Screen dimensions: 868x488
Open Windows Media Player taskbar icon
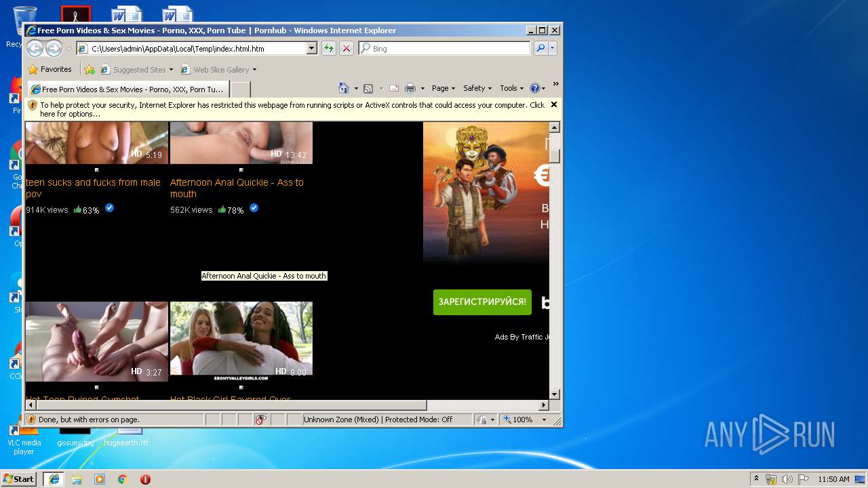tap(100, 479)
